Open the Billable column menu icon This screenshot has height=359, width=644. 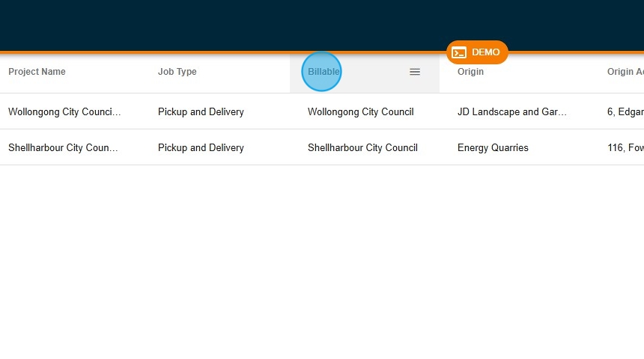coord(415,72)
